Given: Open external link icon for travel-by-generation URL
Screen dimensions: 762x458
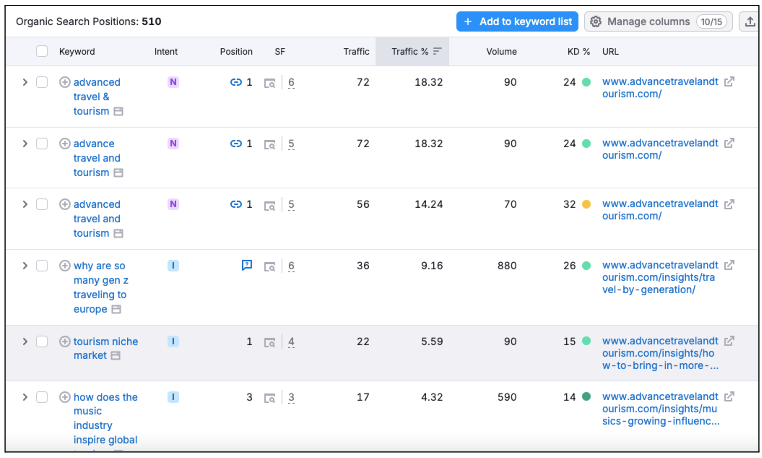Looking at the screenshot, I should click(729, 265).
